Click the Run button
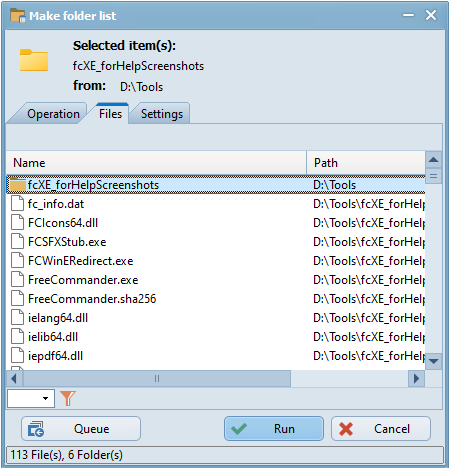The image size is (449, 468). coord(274,429)
